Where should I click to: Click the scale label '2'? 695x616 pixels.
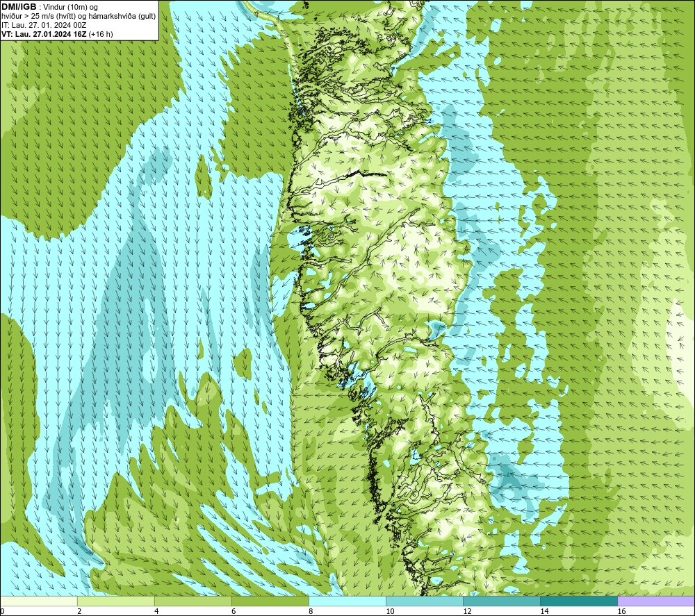tap(79, 611)
